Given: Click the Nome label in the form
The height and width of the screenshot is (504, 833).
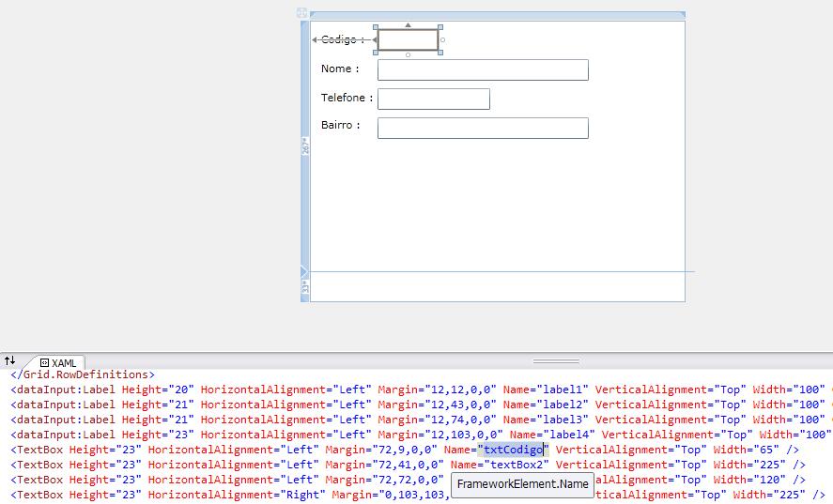Looking at the screenshot, I should (x=339, y=69).
